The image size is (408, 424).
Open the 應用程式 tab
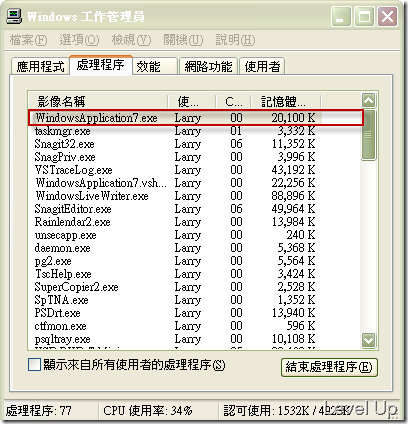(x=40, y=66)
